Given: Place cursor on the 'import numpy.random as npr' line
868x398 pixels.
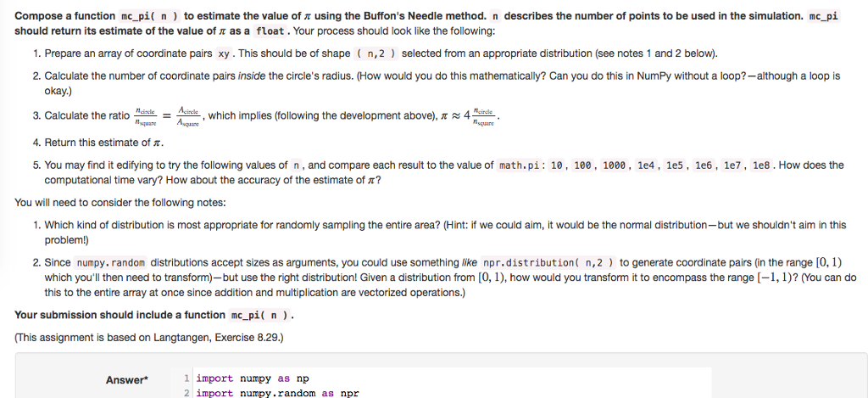Looking at the screenshot, I should pos(277,393).
